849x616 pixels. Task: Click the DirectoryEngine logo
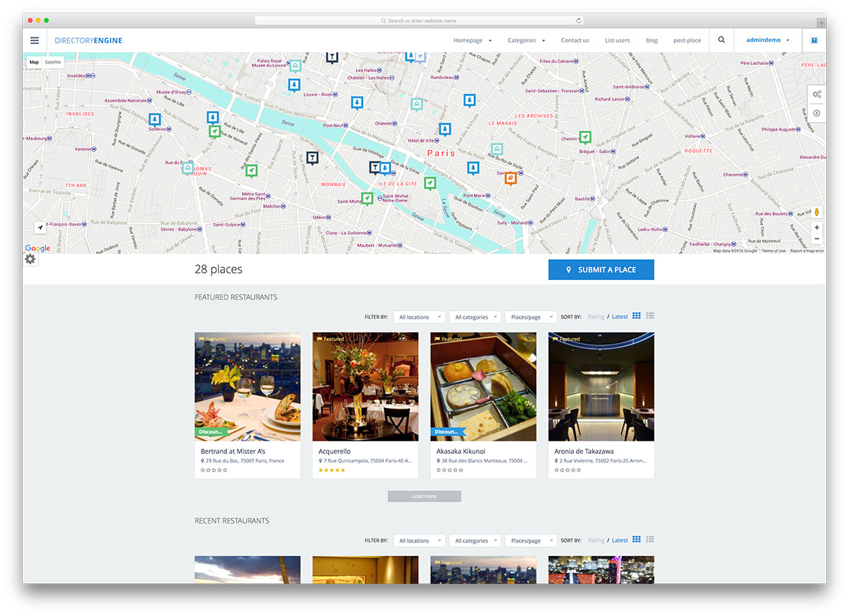(x=88, y=40)
